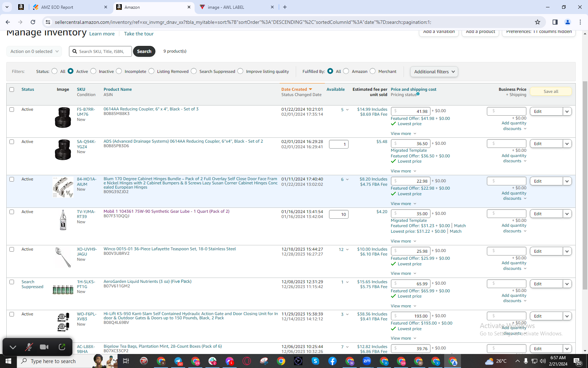Open Slack from the taskbar

coord(212,361)
